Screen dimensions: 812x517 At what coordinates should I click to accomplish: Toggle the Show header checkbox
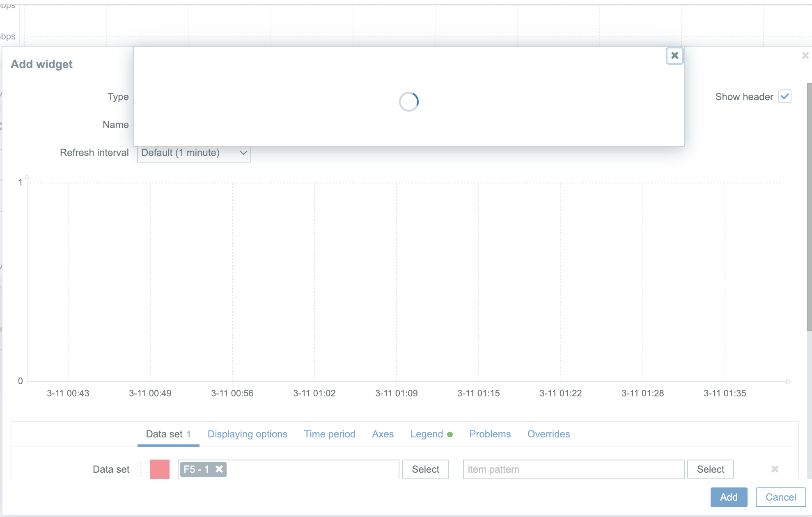point(784,96)
